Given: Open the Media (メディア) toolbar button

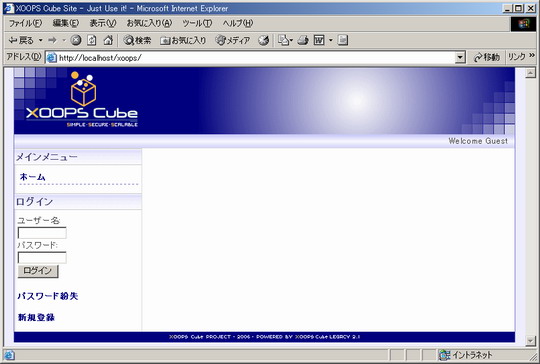Looking at the screenshot, I should 232,41.
